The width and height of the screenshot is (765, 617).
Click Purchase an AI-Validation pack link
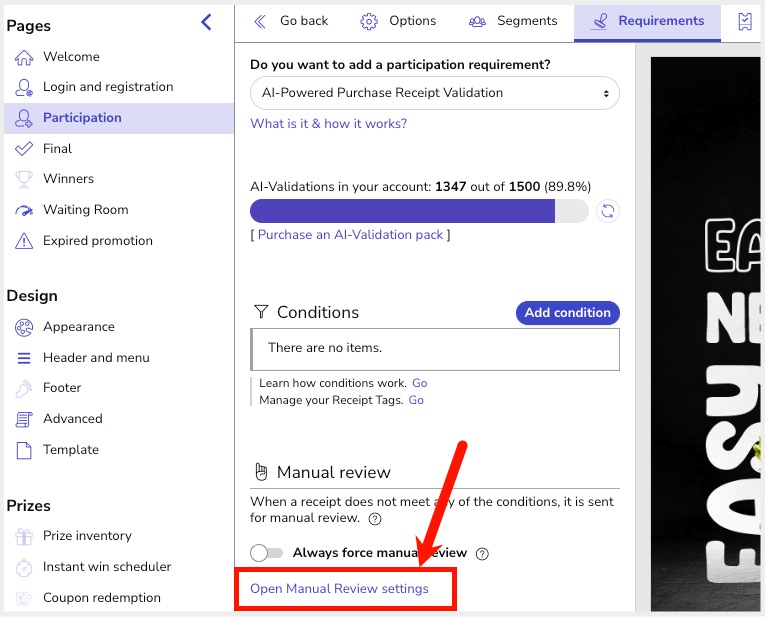[x=349, y=235]
